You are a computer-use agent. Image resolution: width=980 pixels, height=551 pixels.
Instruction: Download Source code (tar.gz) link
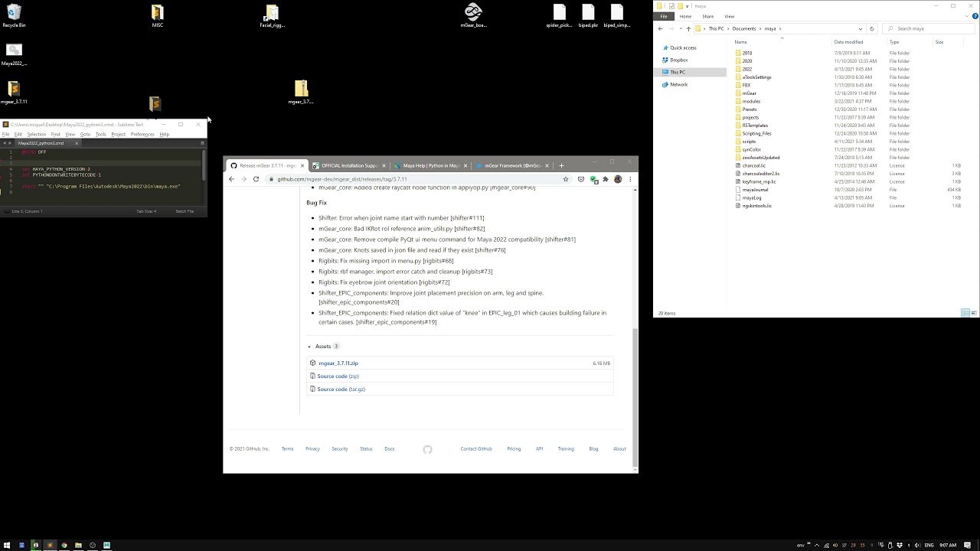coord(341,390)
